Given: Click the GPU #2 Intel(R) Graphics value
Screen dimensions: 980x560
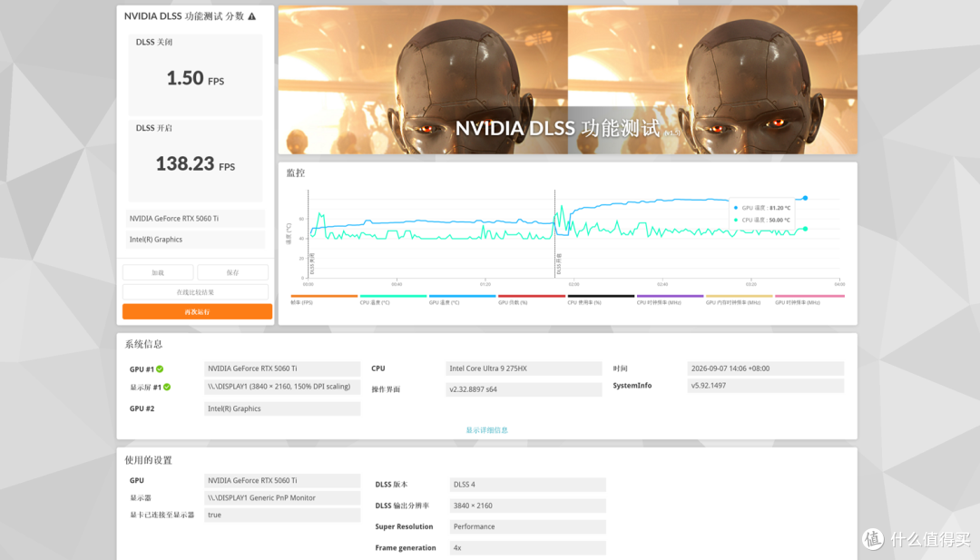Looking at the screenshot, I should pos(282,408).
